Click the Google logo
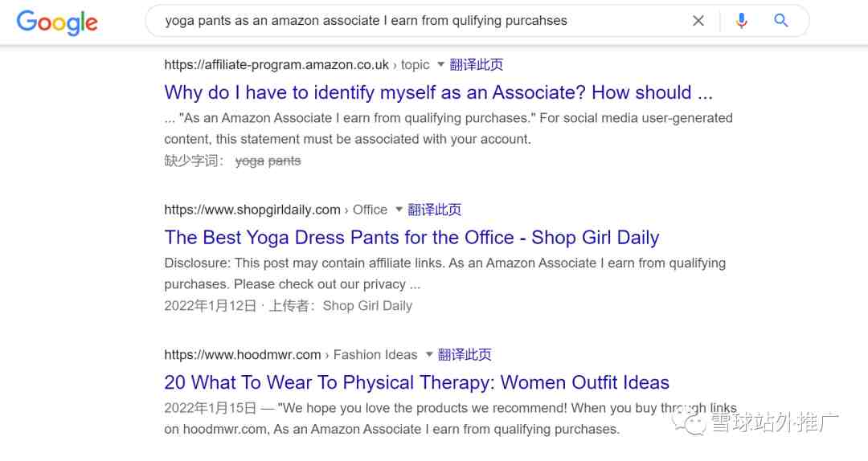Image resolution: width=868 pixels, height=461 pixels. 57,22
